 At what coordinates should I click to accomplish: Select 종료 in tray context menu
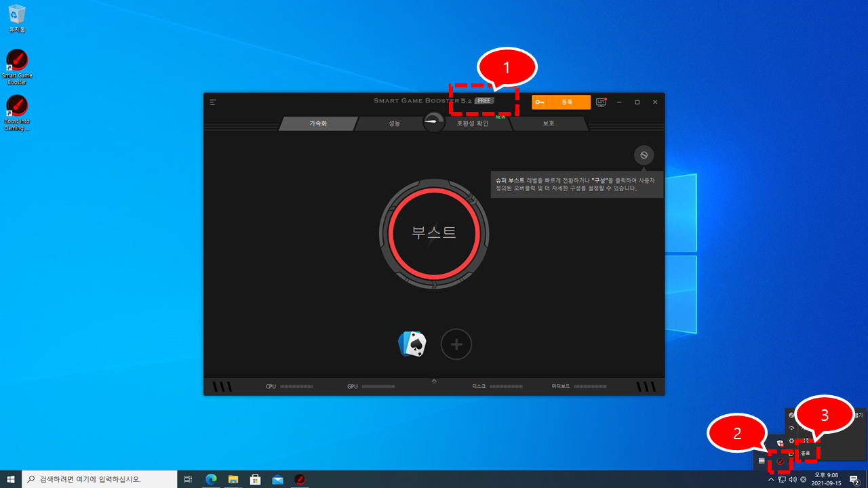(x=805, y=453)
